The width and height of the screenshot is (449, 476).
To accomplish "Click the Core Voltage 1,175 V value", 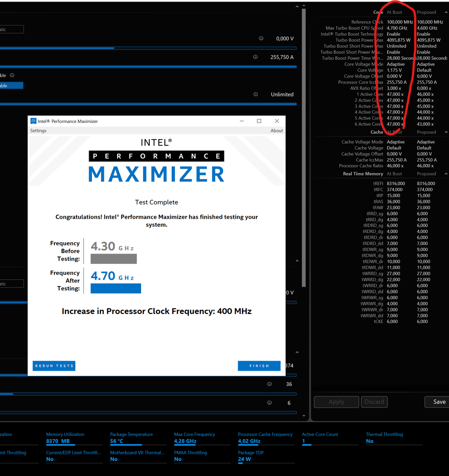I will [394, 70].
